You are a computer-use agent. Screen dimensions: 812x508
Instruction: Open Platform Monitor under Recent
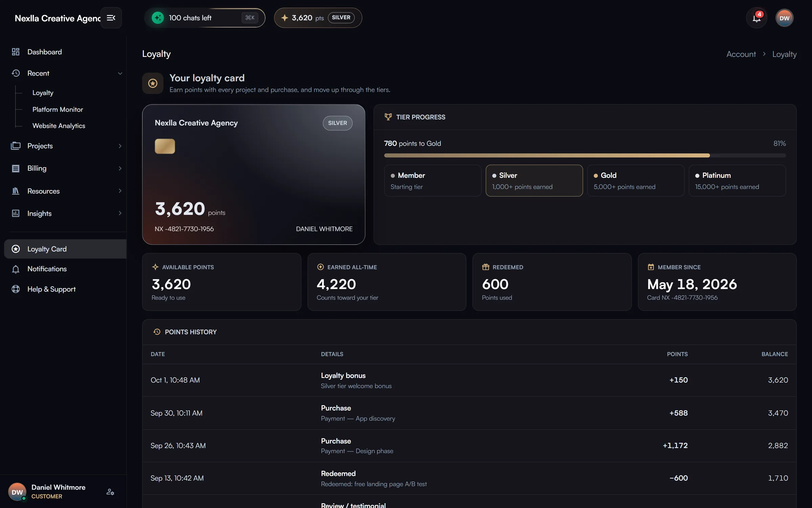pos(58,109)
